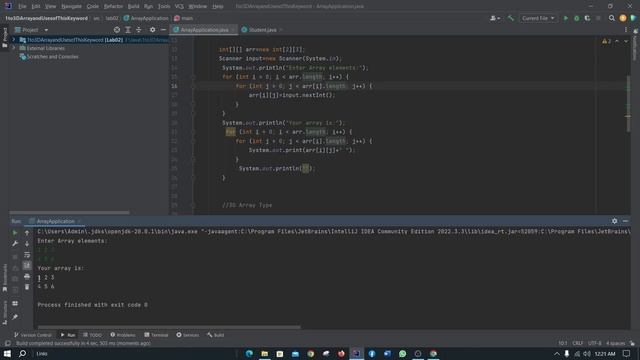Go to previous highlighted problem arrow
Image resolution: width=640 pixels, height=360 pixels.
tap(617, 41)
